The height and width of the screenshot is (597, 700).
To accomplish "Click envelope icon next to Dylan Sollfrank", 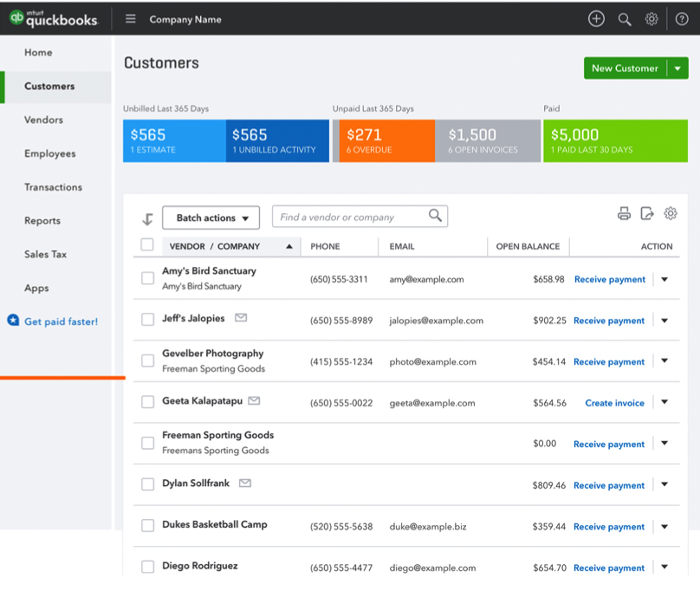I will click(x=245, y=483).
